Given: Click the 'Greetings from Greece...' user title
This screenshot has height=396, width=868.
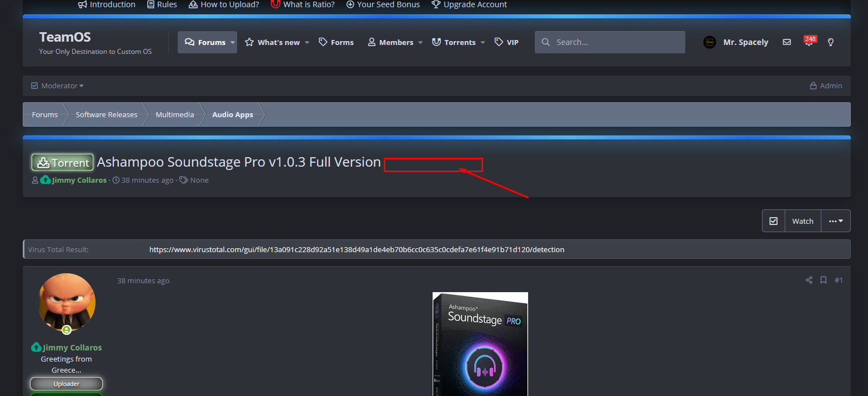Looking at the screenshot, I should click(x=67, y=364).
